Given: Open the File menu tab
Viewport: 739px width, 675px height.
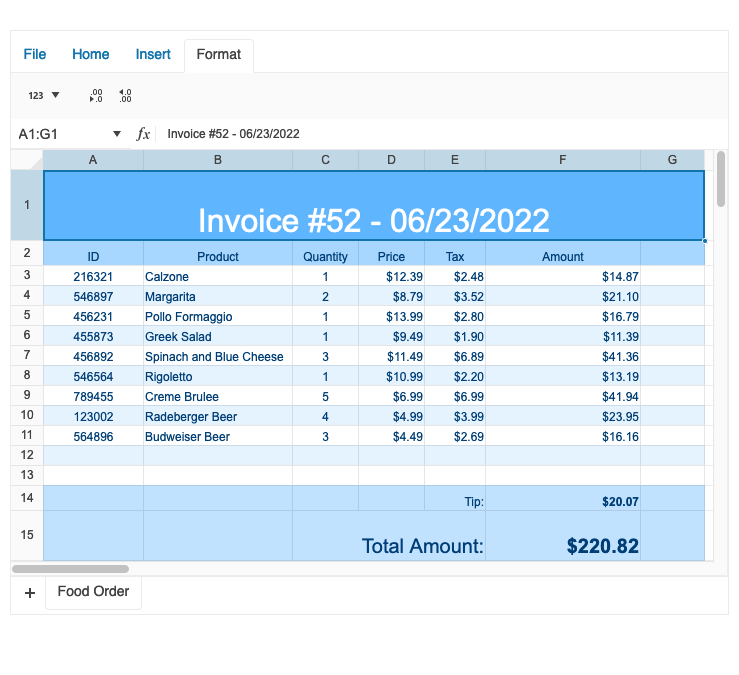Looking at the screenshot, I should click(x=35, y=54).
